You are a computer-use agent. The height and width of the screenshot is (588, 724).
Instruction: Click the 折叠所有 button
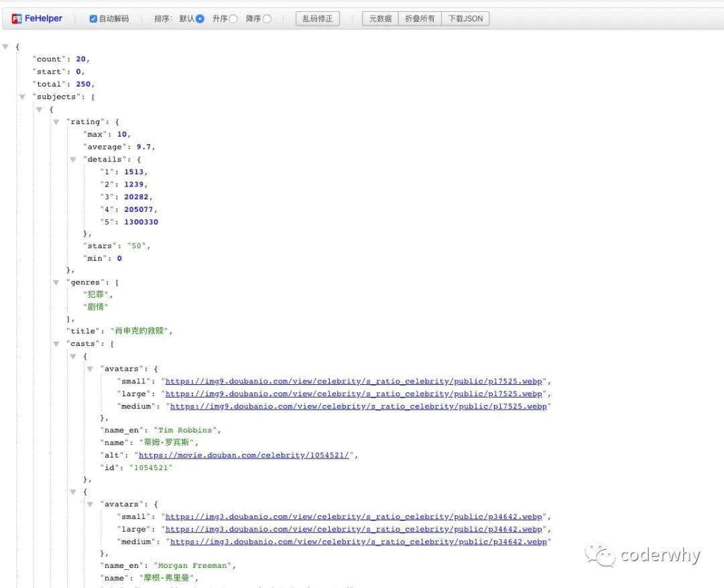(x=420, y=19)
